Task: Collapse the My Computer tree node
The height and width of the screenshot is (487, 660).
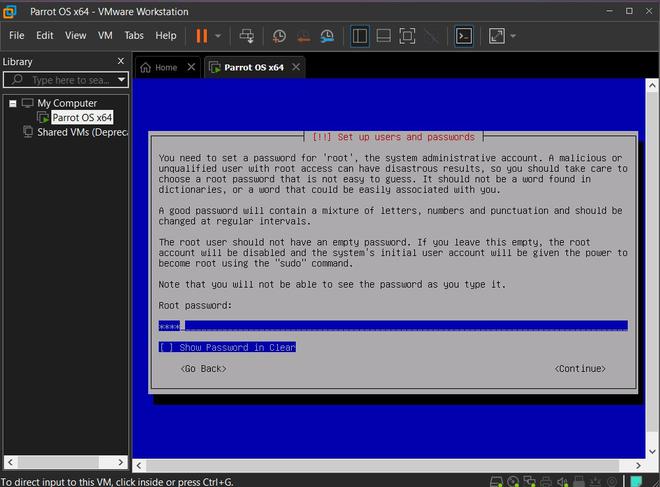Action: click(13, 103)
